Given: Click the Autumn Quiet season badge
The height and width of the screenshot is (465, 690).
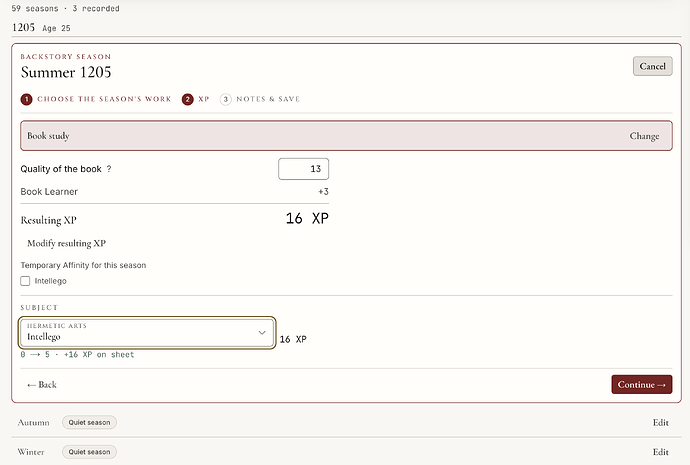Looking at the screenshot, I should point(89,422).
